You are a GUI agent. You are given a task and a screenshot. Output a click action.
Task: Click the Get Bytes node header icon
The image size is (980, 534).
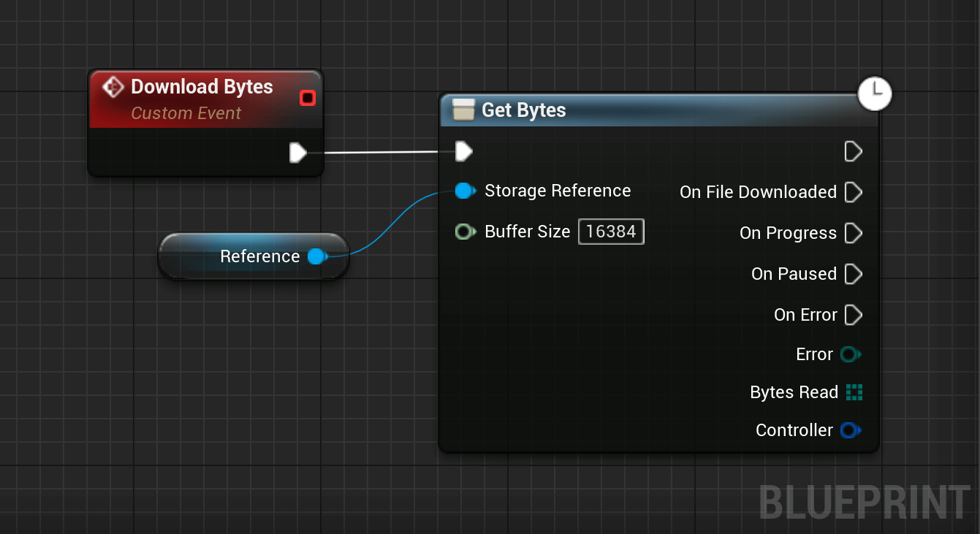coord(464,110)
